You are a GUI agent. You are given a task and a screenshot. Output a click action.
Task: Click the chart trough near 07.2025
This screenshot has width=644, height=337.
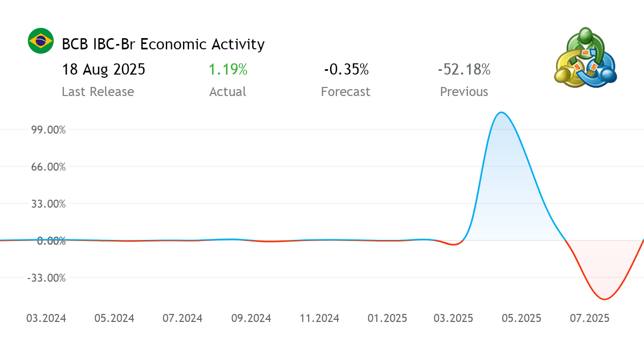pos(605,299)
